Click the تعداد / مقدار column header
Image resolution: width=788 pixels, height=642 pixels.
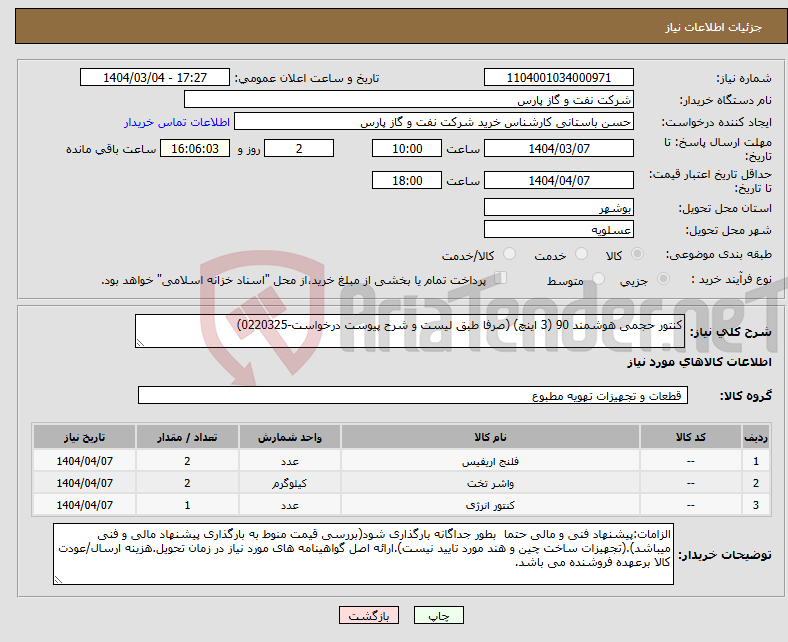pos(187,437)
